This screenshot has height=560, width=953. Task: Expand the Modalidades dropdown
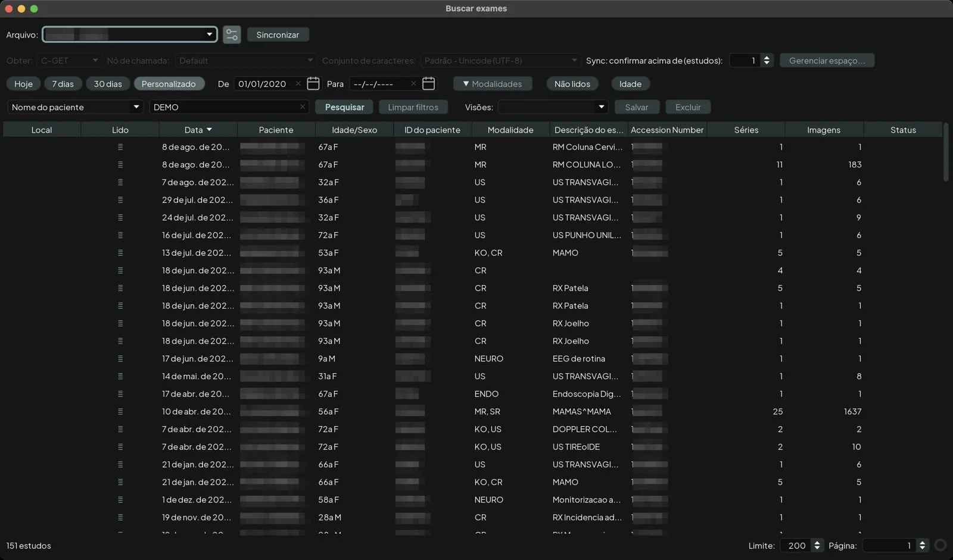click(493, 84)
